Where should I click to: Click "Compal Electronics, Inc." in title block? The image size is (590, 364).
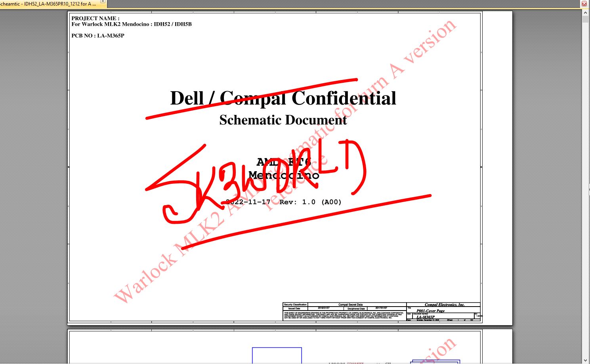[x=445, y=305]
